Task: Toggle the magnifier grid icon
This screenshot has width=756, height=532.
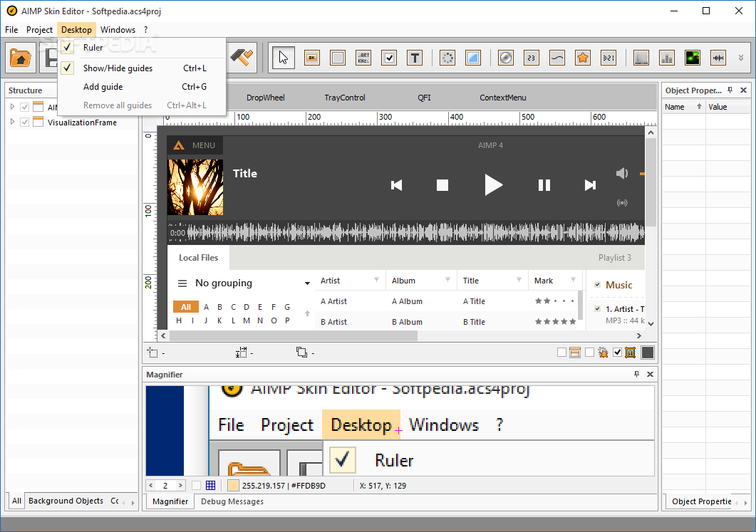Action: (210, 486)
